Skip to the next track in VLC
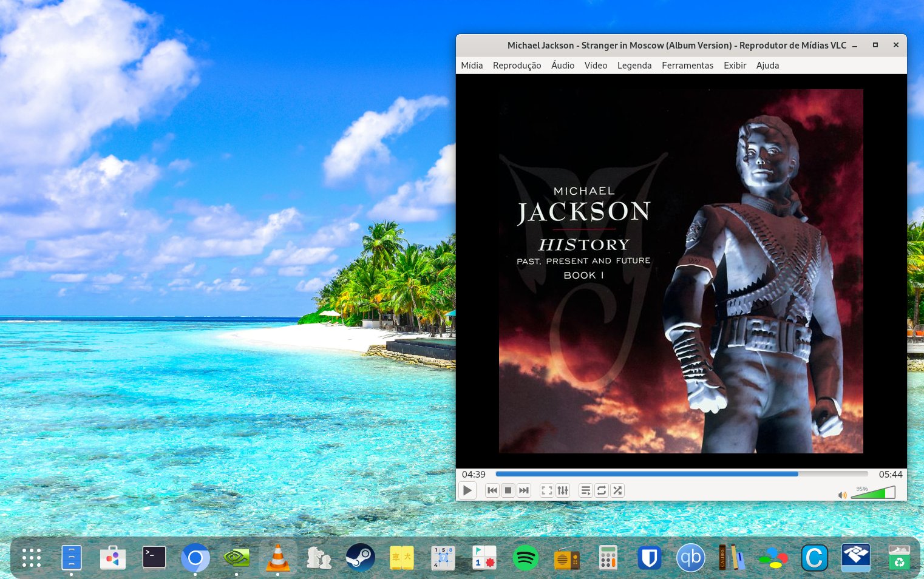Screen dimensions: 924x579 (524, 490)
